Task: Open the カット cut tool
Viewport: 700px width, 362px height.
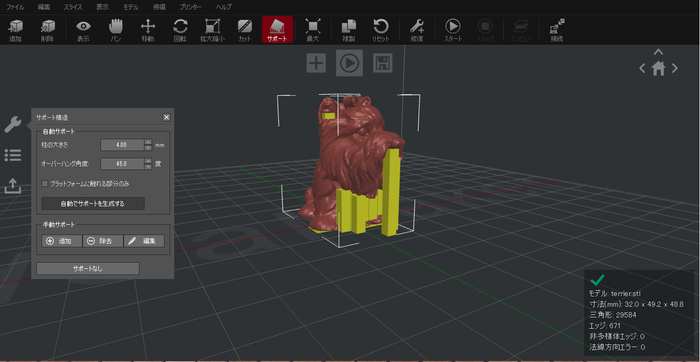Action: 244,30
